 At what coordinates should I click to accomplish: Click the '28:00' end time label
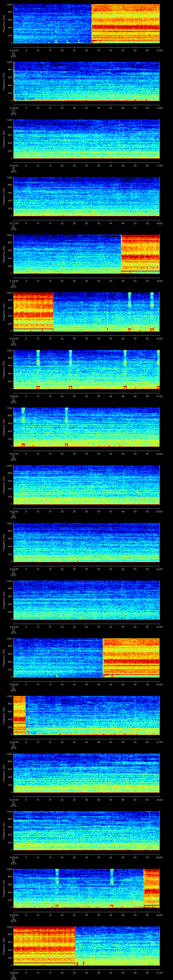pos(159,799)
